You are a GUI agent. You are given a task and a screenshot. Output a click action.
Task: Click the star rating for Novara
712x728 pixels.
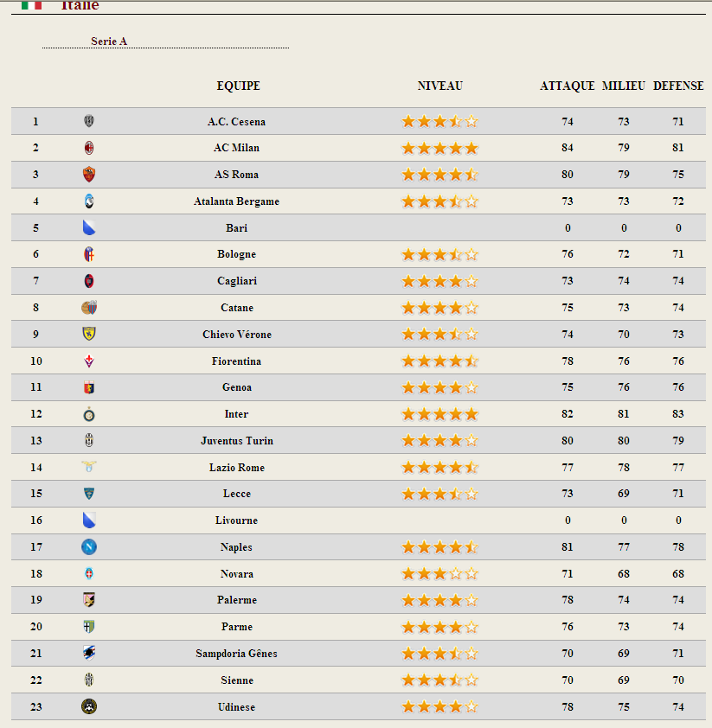[439, 574]
